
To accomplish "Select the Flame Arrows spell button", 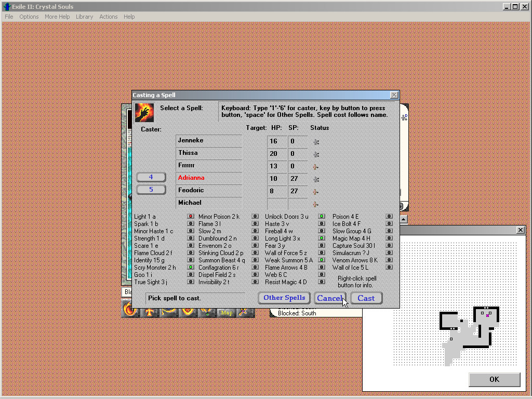I will 322,268.
